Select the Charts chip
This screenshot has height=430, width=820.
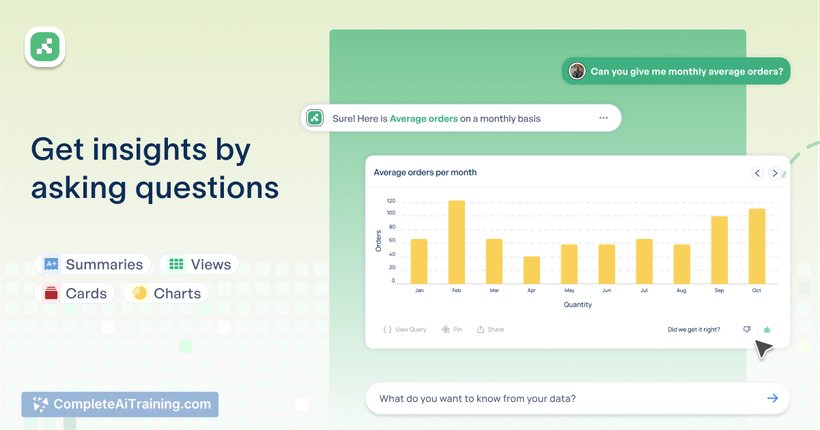click(x=166, y=293)
